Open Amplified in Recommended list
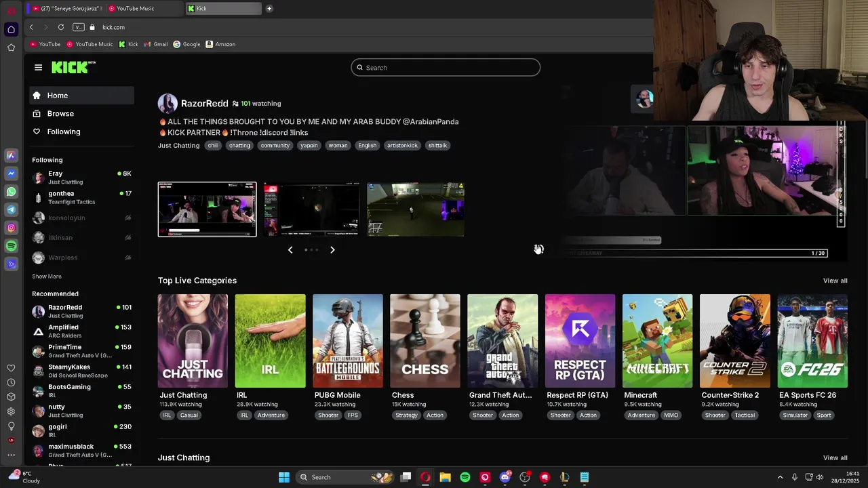 coord(81,331)
